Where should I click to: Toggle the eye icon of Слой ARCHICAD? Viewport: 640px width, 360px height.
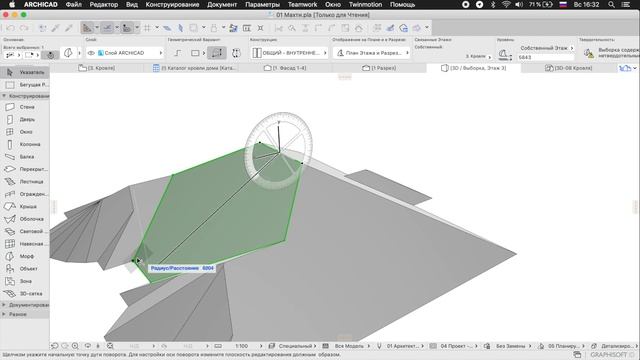click(91, 53)
